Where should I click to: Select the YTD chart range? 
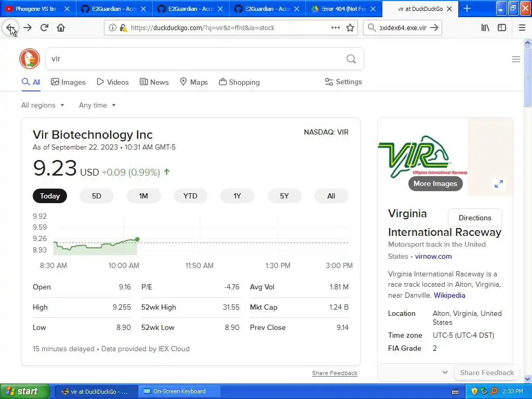[190, 196]
